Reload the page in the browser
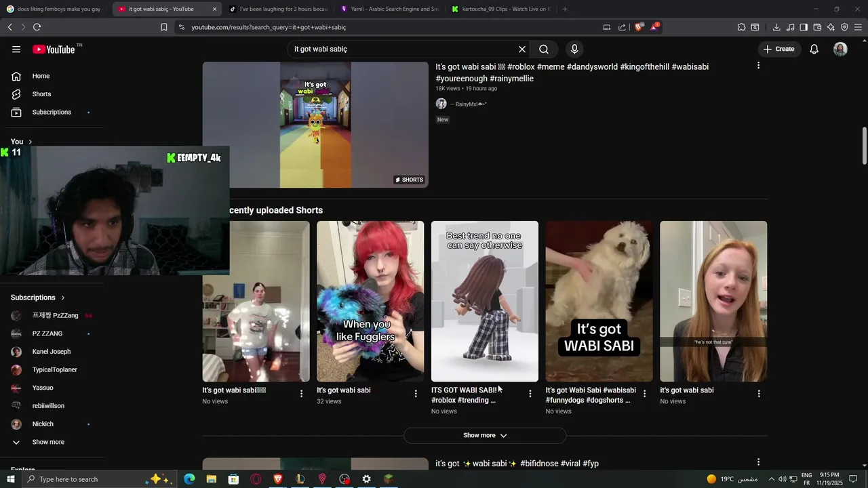This screenshot has height=488, width=868. pyautogui.click(x=37, y=27)
